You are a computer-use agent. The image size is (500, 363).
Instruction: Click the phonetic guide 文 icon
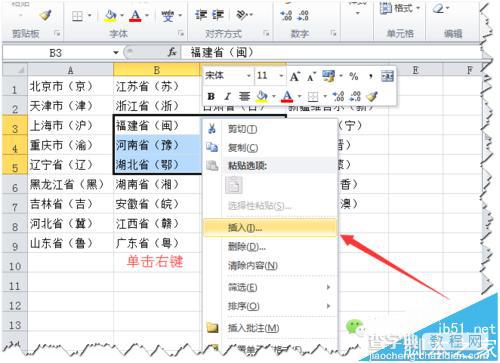(168, 15)
